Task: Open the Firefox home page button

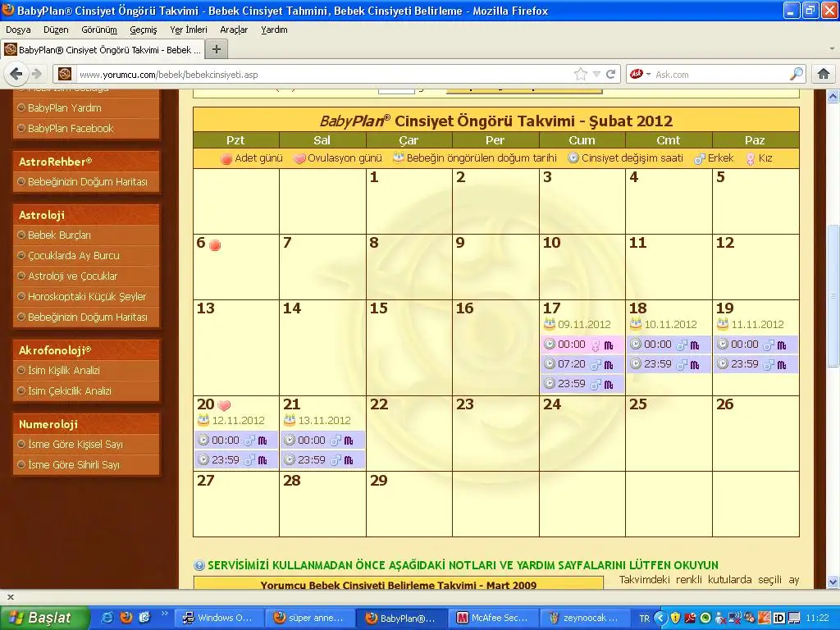Action: [824, 74]
